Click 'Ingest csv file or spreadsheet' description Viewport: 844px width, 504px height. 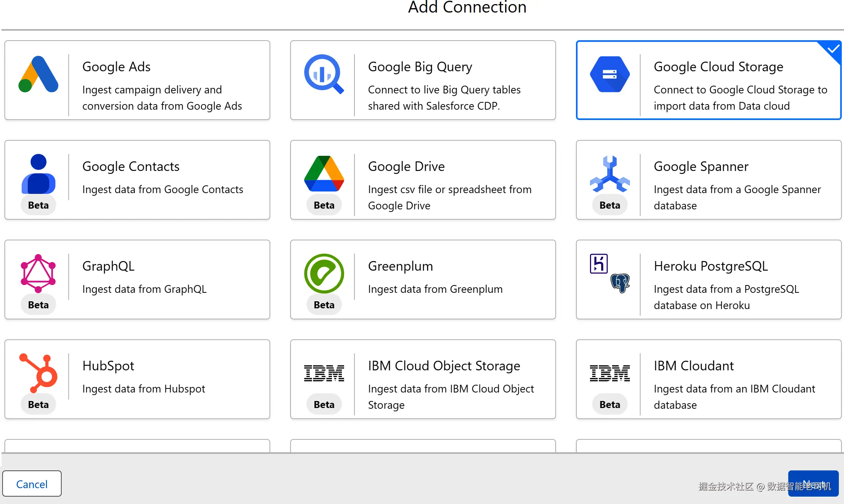coord(450,197)
